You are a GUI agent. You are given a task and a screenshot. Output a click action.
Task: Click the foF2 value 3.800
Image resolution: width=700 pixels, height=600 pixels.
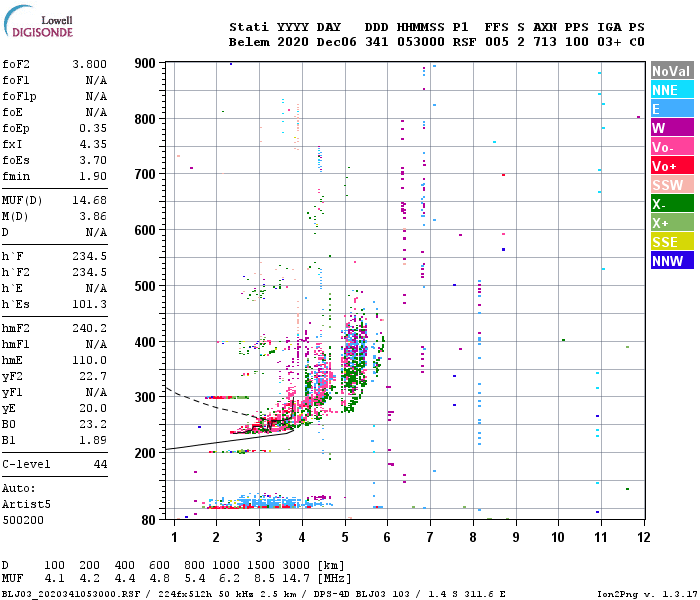click(90, 64)
